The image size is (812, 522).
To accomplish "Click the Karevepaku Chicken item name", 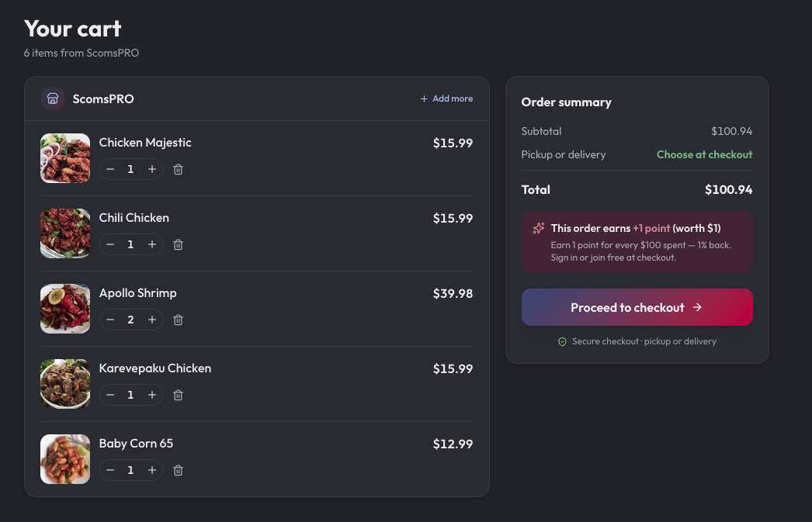I will tap(154, 368).
